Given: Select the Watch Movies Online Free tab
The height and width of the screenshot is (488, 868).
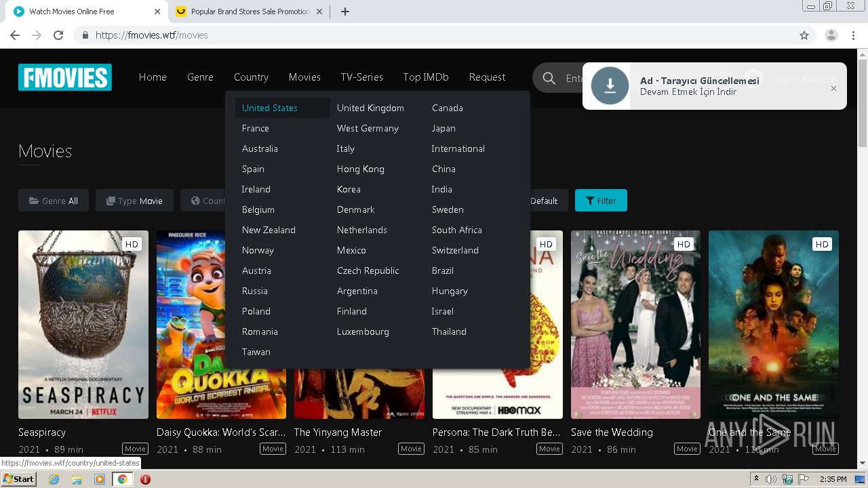Looking at the screenshot, I should coord(87,12).
